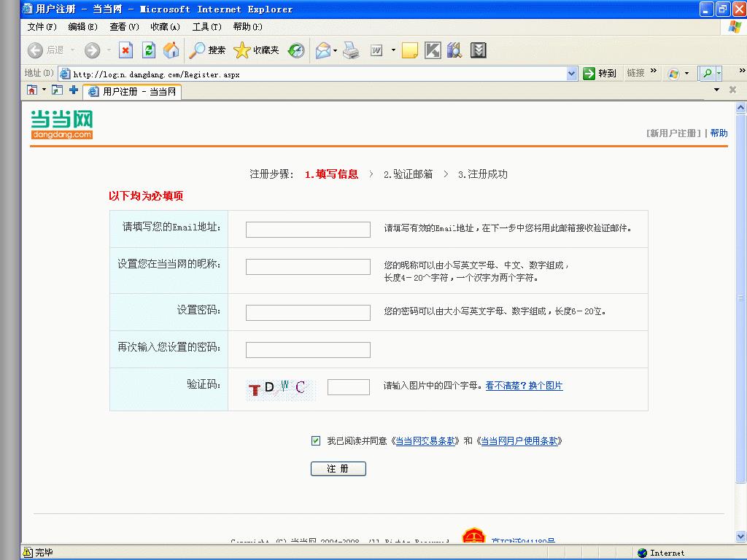
Task: Click the re-enter password field
Action: pos(309,349)
